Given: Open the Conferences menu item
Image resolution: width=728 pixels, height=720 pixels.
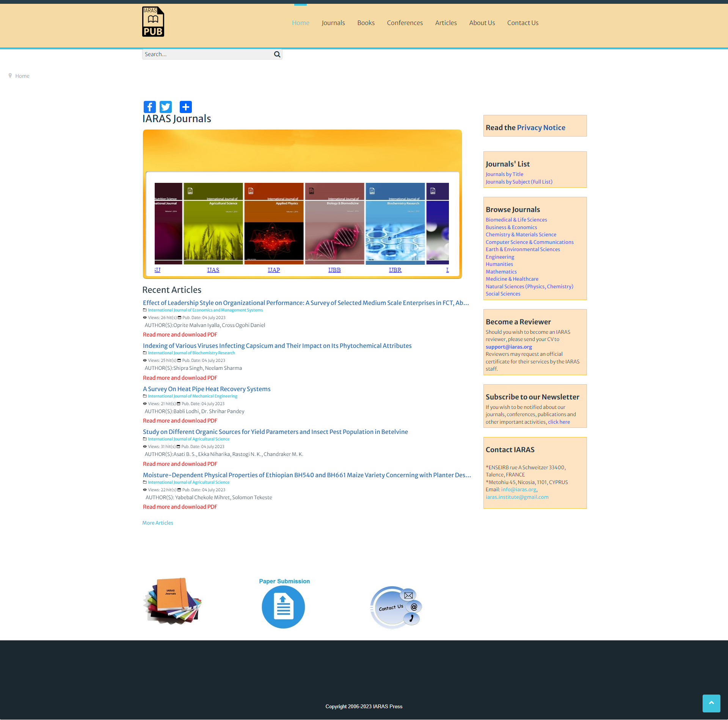Looking at the screenshot, I should [405, 23].
